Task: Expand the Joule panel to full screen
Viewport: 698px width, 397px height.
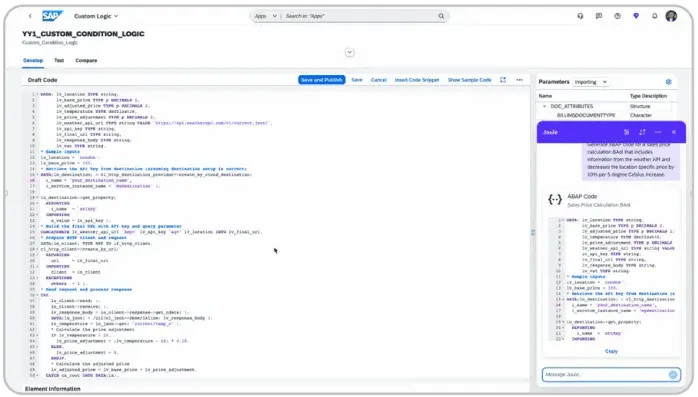Action: coord(642,132)
